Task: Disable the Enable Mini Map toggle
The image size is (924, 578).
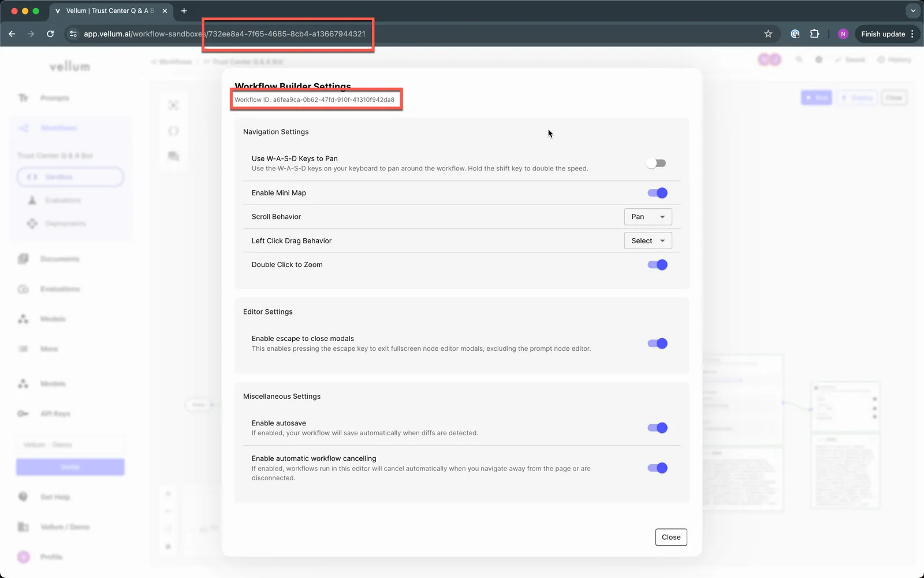Action: (657, 193)
